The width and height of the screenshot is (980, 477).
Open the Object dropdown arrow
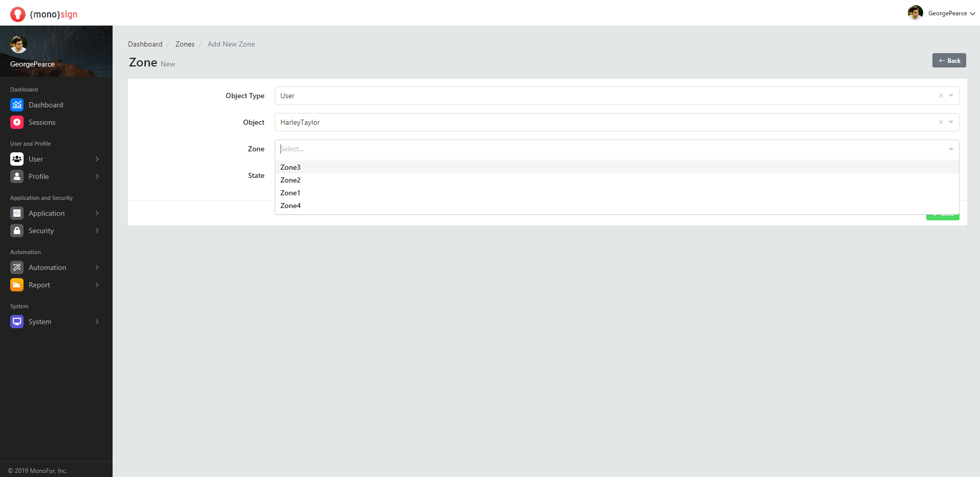click(951, 122)
